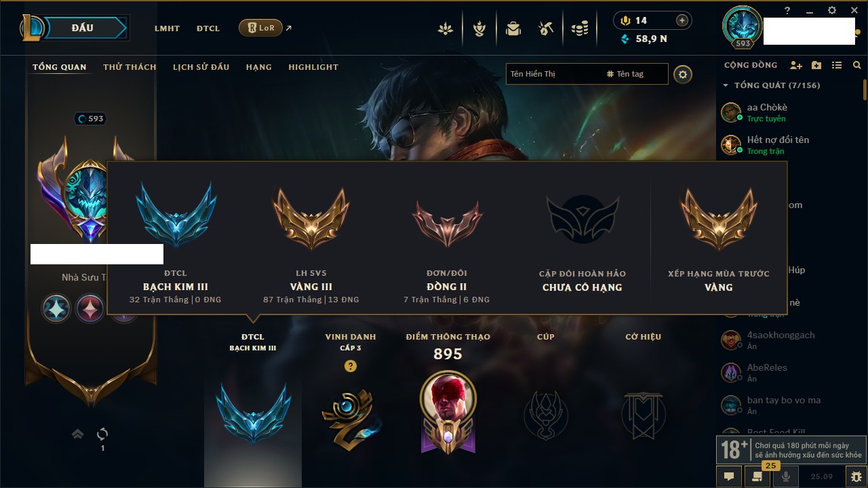Open the Store coins icon
Image resolution: width=868 pixels, height=488 pixels.
[x=579, y=28]
